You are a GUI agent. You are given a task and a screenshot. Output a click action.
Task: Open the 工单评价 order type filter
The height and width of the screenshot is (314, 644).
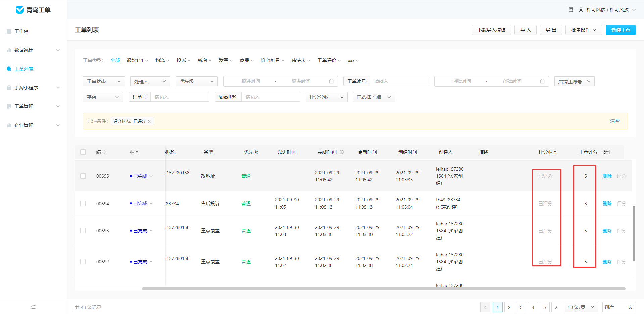point(329,60)
